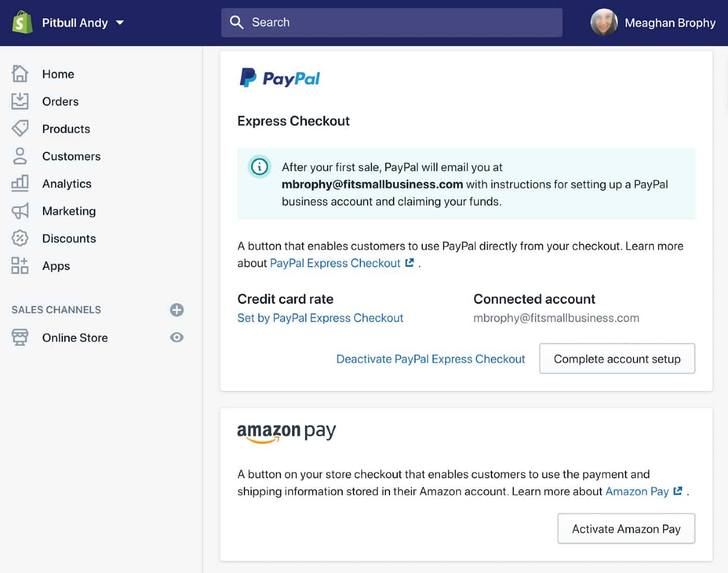The image size is (728, 573).
Task: Open the Analytics section
Action: (x=67, y=184)
